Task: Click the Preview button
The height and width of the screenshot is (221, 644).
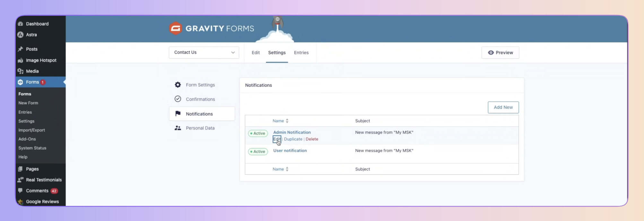Action: (500, 53)
